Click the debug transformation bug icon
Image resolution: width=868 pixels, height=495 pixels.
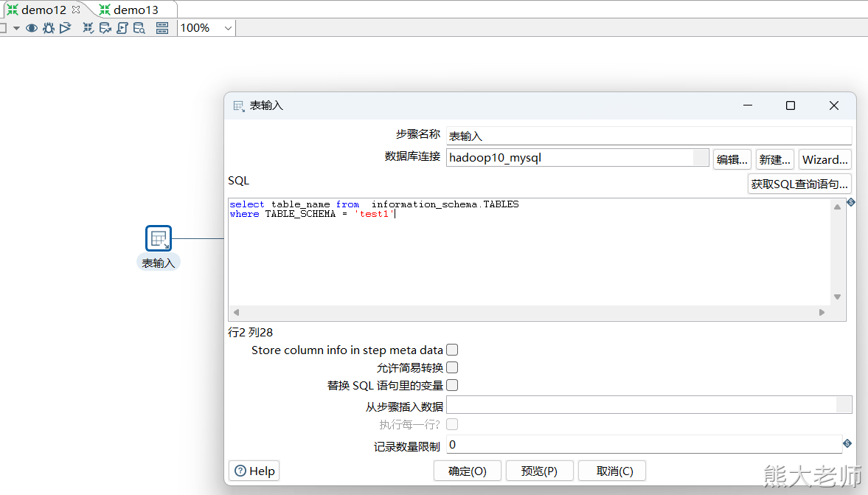pyautogui.click(x=49, y=28)
